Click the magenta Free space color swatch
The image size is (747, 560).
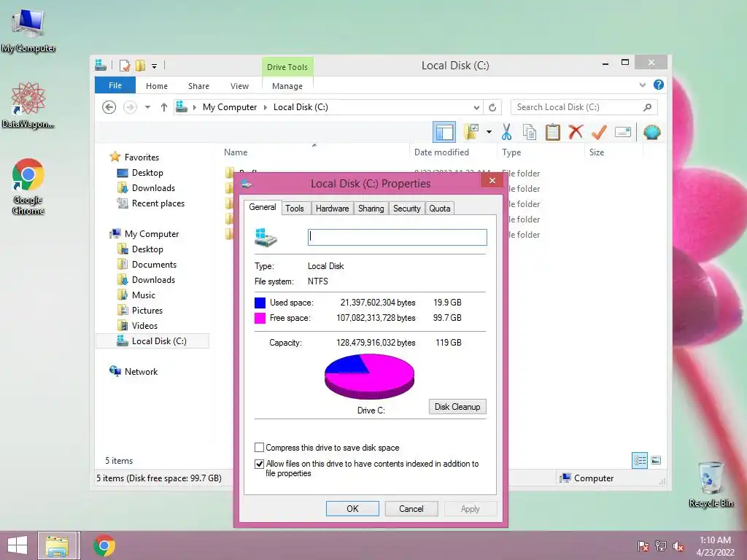tap(260, 318)
